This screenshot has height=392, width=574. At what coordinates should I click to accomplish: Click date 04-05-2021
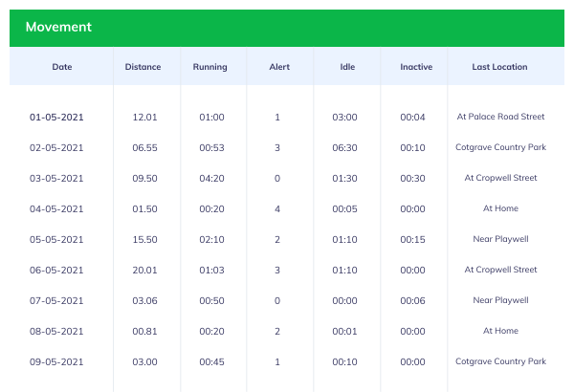(x=56, y=209)
